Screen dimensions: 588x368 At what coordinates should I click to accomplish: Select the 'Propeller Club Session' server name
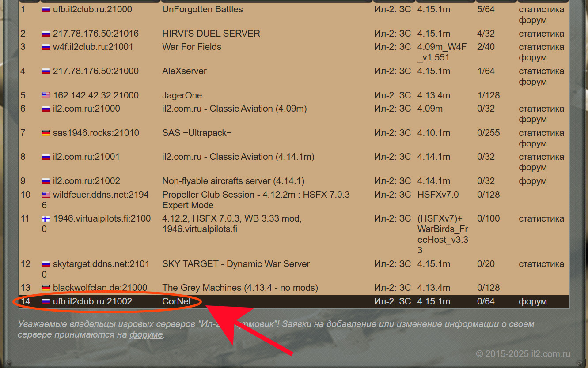point(256,200)
